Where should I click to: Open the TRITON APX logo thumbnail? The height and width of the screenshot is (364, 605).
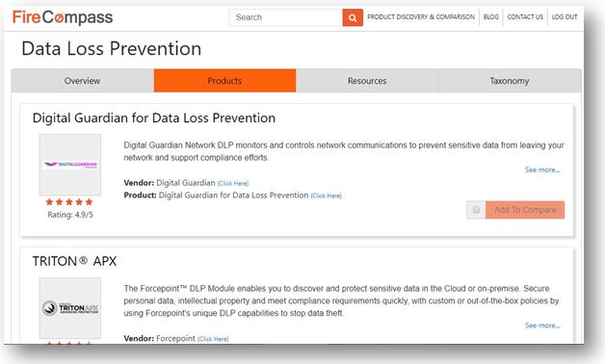69,308
